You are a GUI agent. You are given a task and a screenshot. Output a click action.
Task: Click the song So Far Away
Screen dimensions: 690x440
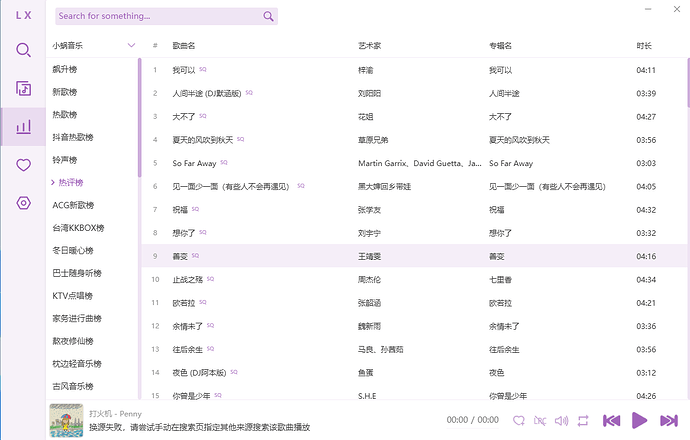click(x=194, y=163)
